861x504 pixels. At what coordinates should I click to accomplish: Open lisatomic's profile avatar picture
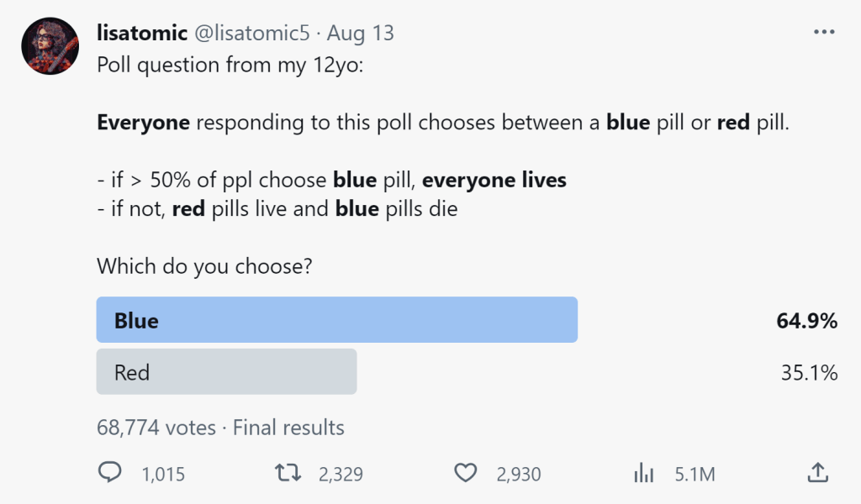click(50, 46)
